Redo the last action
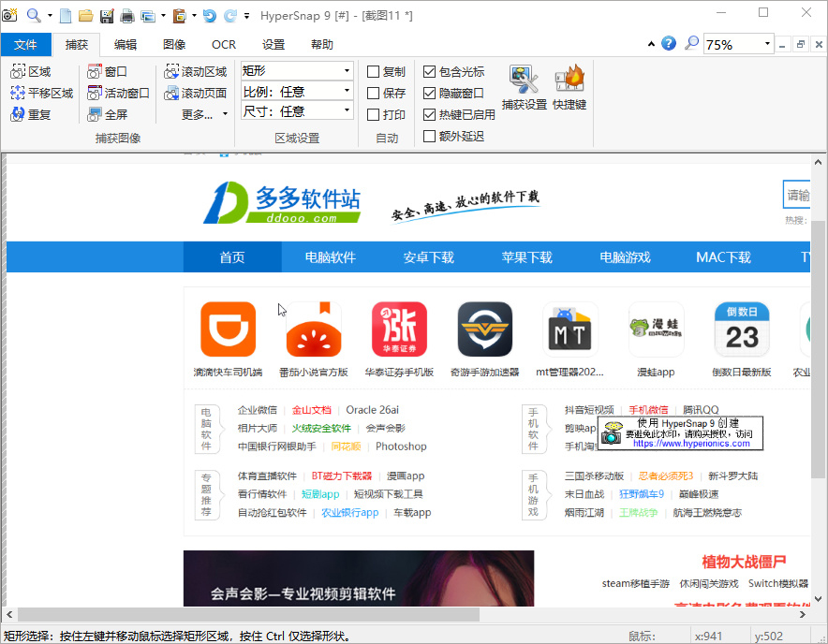This screenshot has height=644, width=828. [x=230, y=16]
